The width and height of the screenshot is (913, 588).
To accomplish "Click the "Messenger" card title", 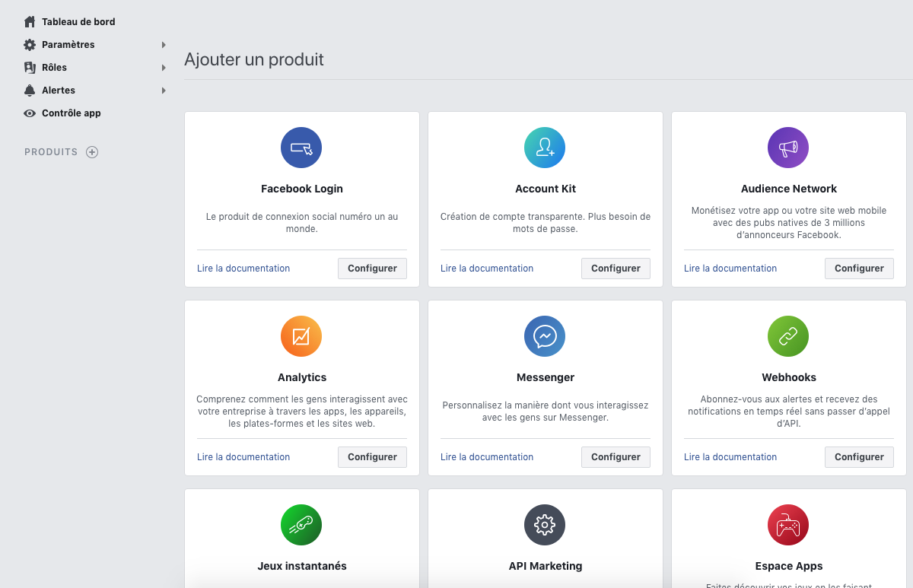I will (x=546, y=377).
